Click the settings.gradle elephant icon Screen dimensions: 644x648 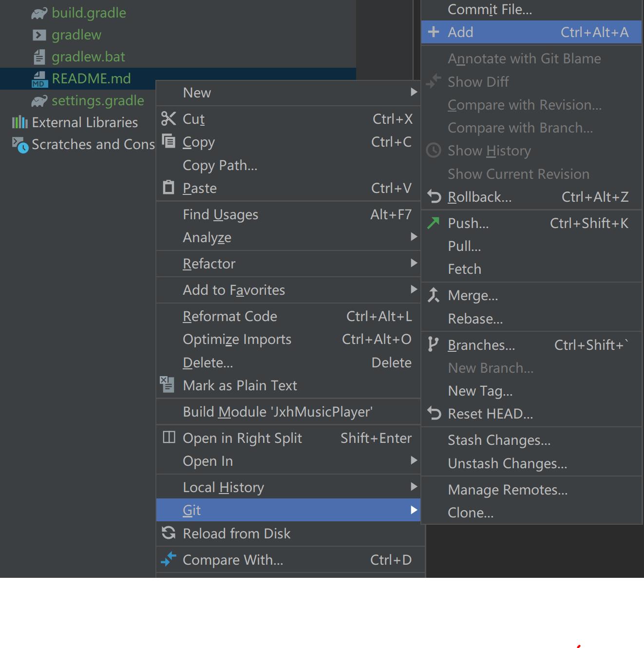[x=39, y=101]
